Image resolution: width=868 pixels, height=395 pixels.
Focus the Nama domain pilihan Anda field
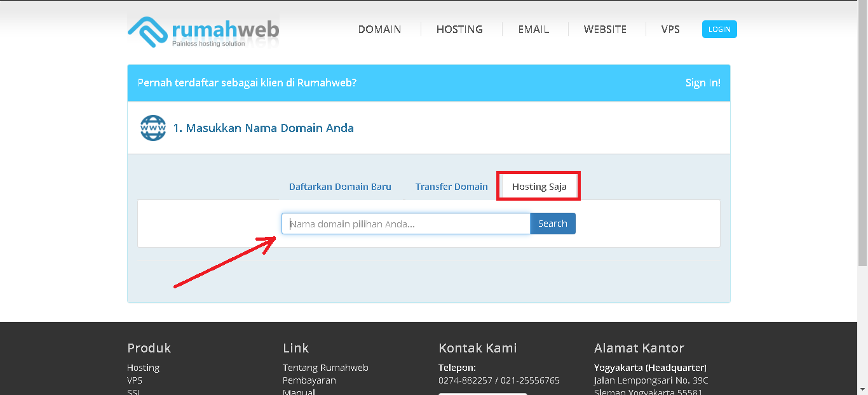pos(406,224)
